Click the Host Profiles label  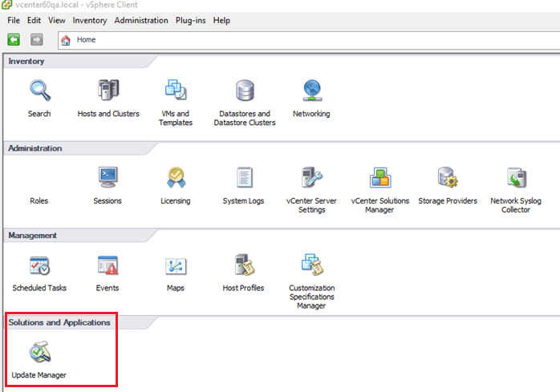click(x=243, y=288)
